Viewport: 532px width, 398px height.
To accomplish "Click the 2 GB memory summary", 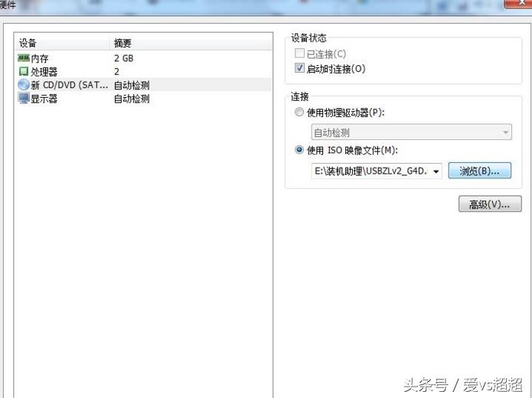I will click(123, 58).
